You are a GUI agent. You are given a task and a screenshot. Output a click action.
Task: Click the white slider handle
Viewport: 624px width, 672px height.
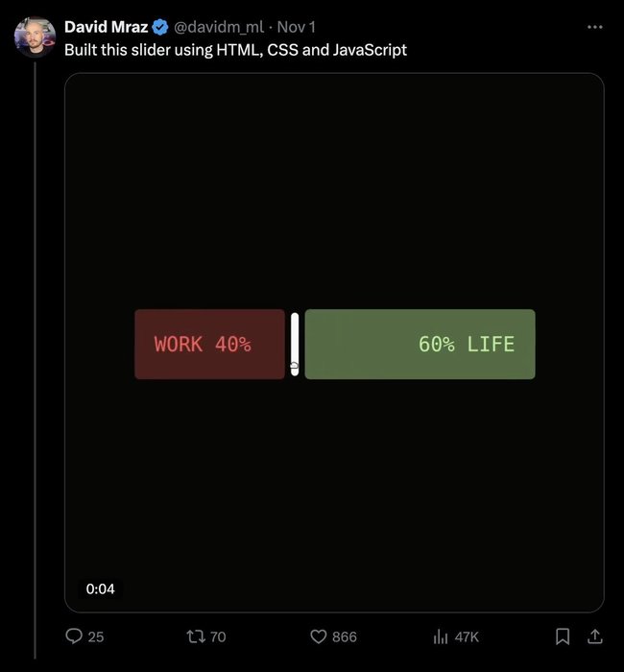[x=295, y=344]
